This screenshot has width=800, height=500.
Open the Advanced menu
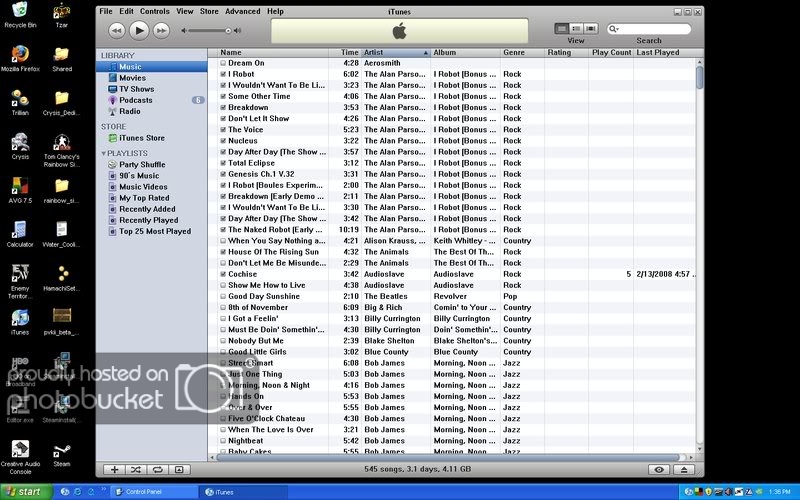(x=243, y=11)
